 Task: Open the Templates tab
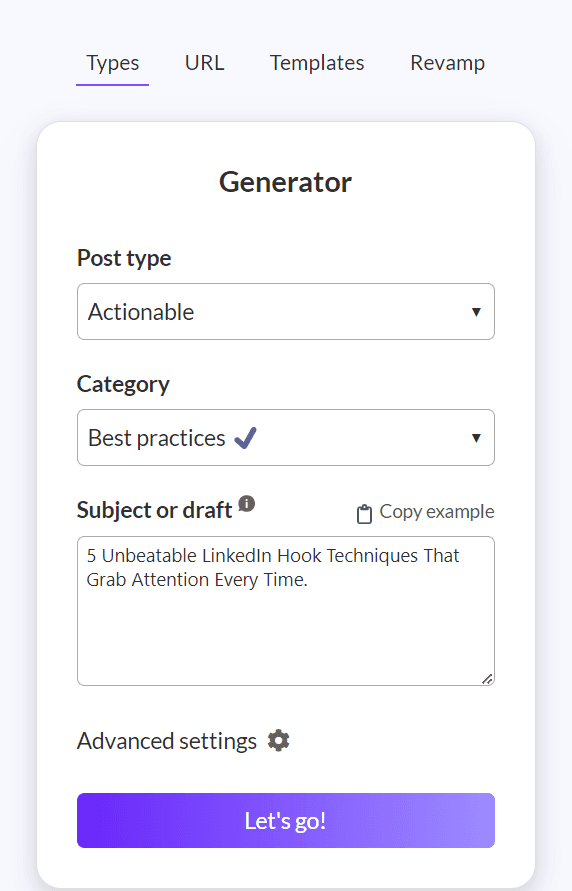click(x=317, y=63)
